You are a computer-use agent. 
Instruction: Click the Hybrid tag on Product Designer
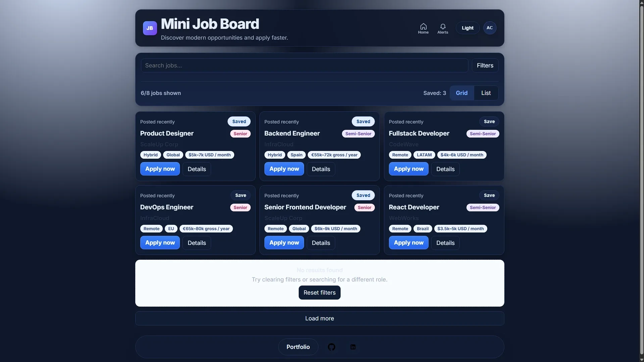click(150, 155)
